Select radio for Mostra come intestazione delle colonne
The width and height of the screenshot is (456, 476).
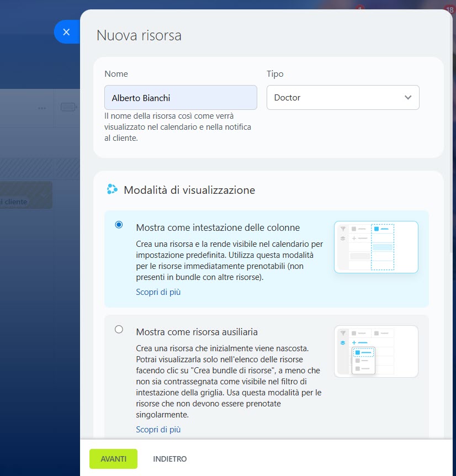click(x=119, y=225)
